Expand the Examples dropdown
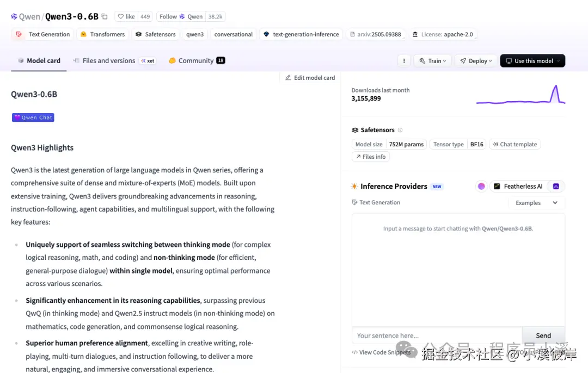The image size is (588, 373). (537, 203)
